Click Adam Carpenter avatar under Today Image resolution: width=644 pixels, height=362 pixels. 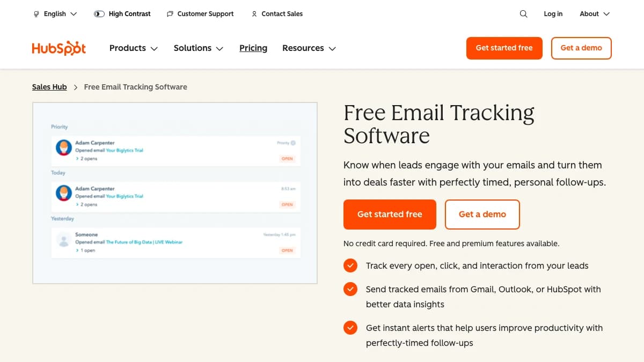click(64, 193)
